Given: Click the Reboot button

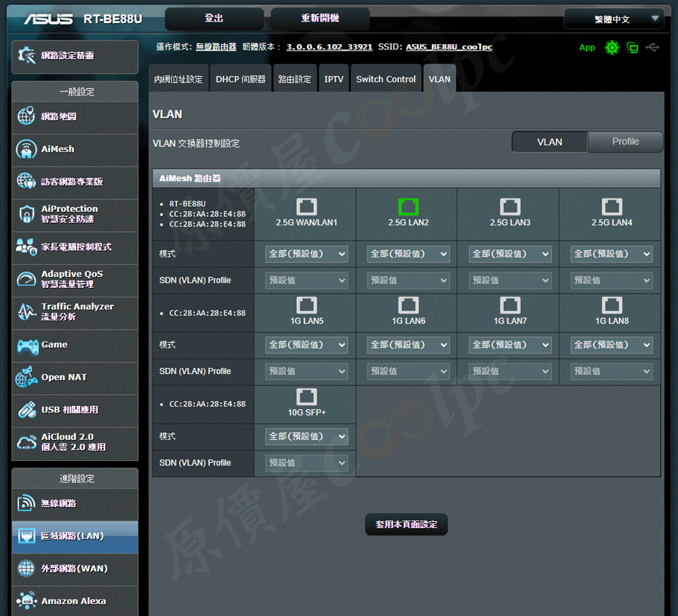Looking at the screenshot, I should pos(320,18).
